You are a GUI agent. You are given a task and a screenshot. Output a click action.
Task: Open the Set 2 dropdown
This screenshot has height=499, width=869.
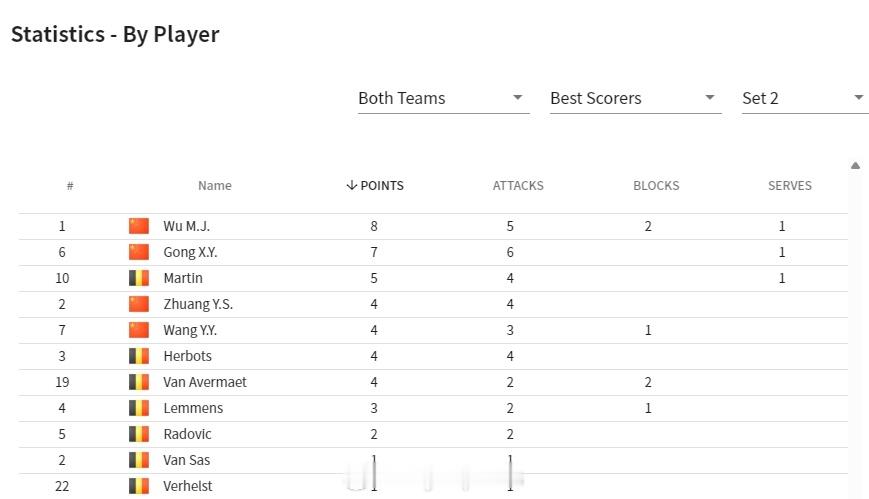coord(805,99)
